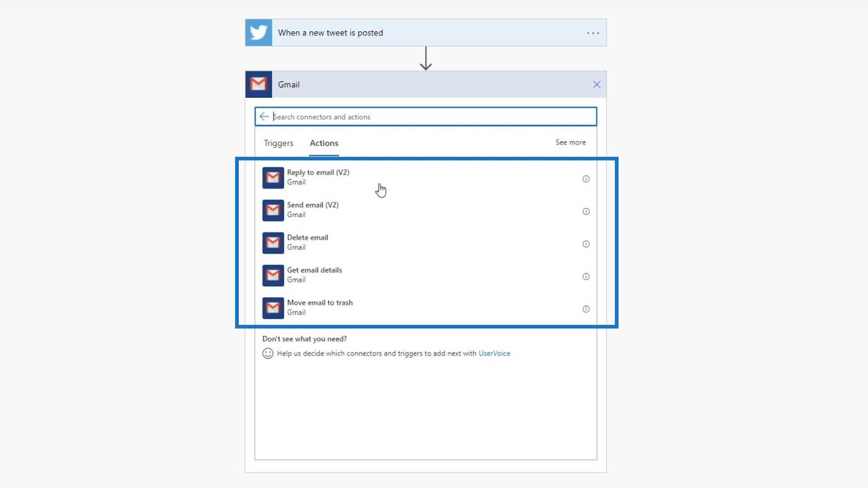Show info for Send email (V2)
This screenshot has height=488, width=868.
tap(586, 211)
